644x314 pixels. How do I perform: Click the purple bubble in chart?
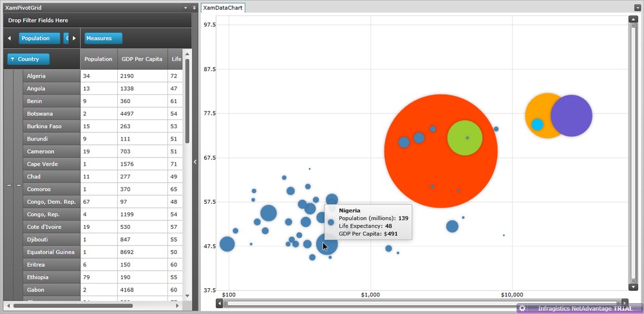(571, 116)
